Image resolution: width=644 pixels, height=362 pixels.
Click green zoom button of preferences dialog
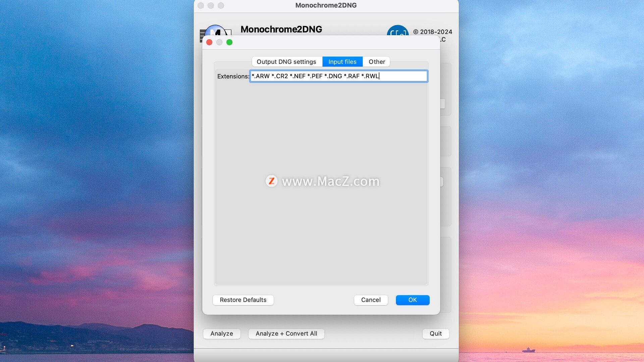(229, 42)
